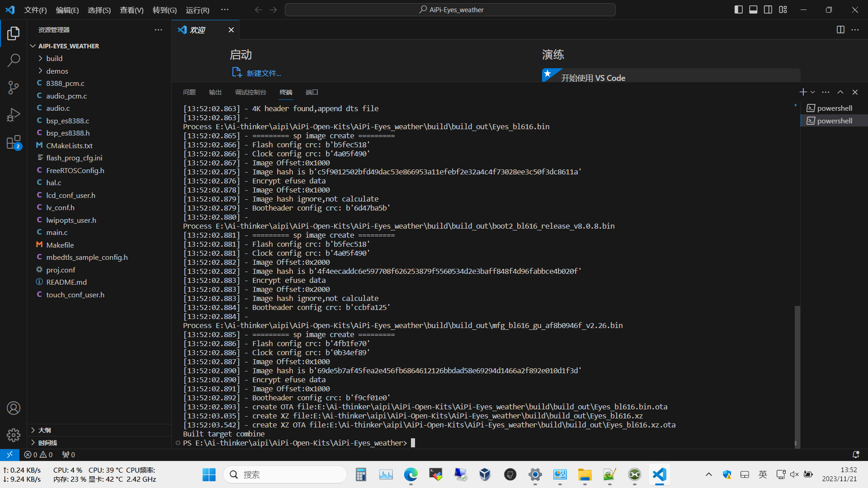
Task: Close the Welcome tab
Action: click(x=231, y=30)
